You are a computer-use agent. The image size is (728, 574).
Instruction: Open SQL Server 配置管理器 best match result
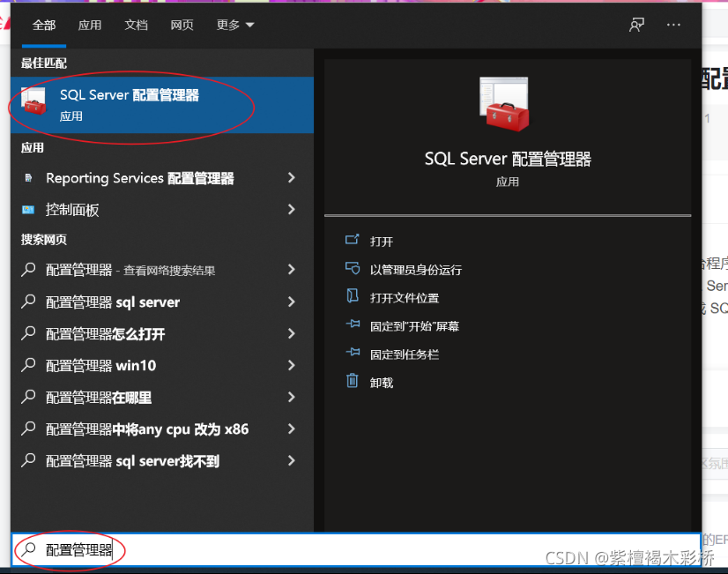pyautogui.click(x=162, y=105)
